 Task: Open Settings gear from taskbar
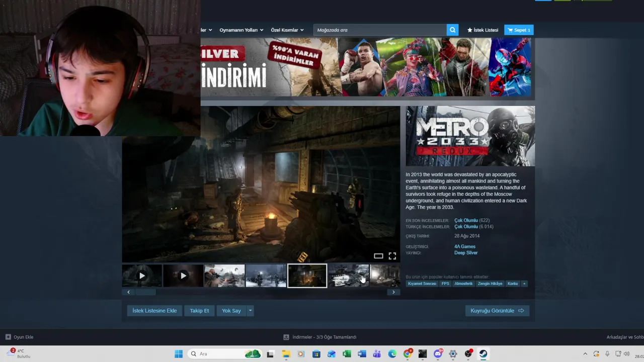(x=453, y=354)
